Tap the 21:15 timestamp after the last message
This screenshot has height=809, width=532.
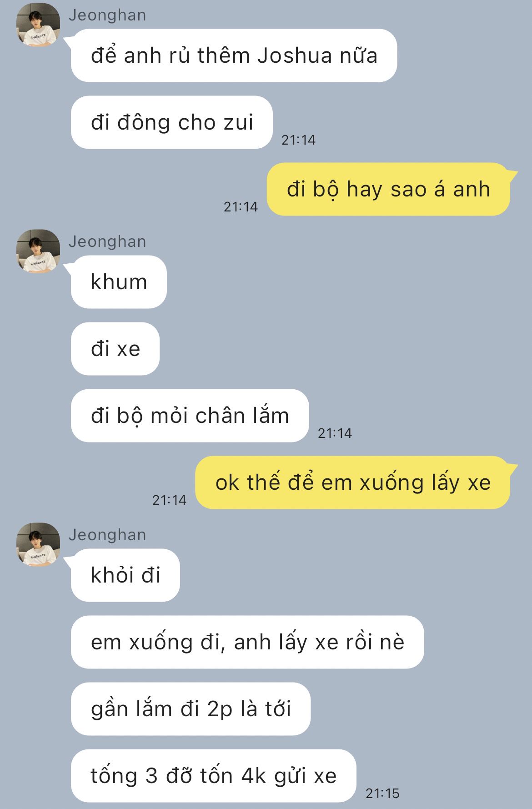click(382, 794)
